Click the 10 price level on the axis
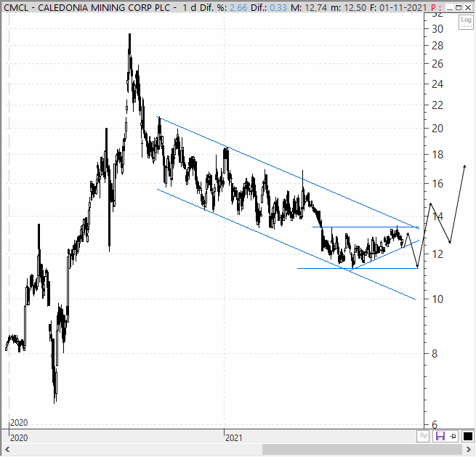Viewport: 476px width, 457px height. tap(437, 299)
